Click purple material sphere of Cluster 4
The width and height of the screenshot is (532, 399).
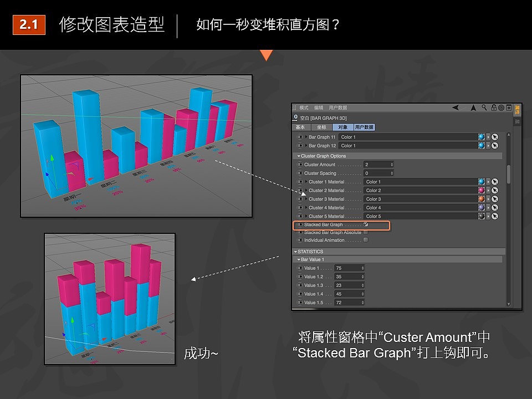point(481,207)
